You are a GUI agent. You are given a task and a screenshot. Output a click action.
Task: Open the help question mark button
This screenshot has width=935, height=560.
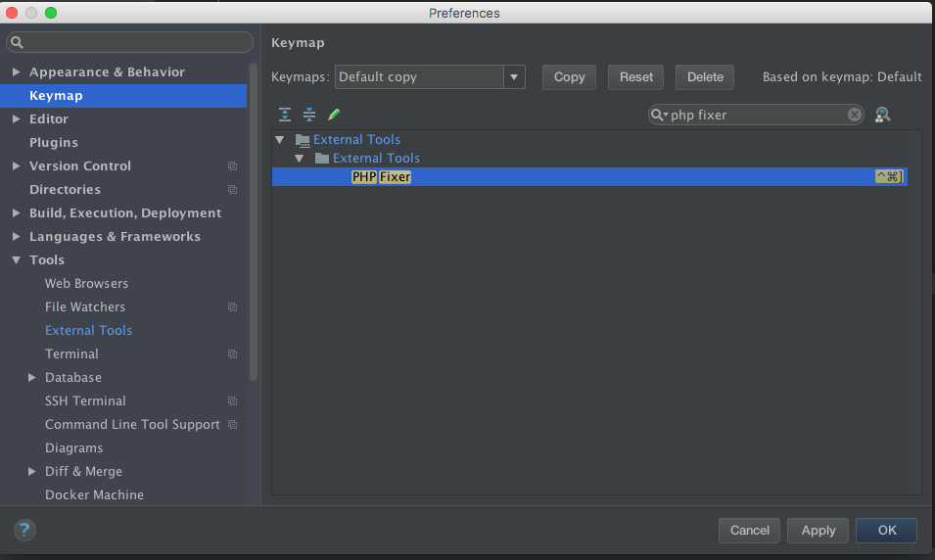point(24,530)
